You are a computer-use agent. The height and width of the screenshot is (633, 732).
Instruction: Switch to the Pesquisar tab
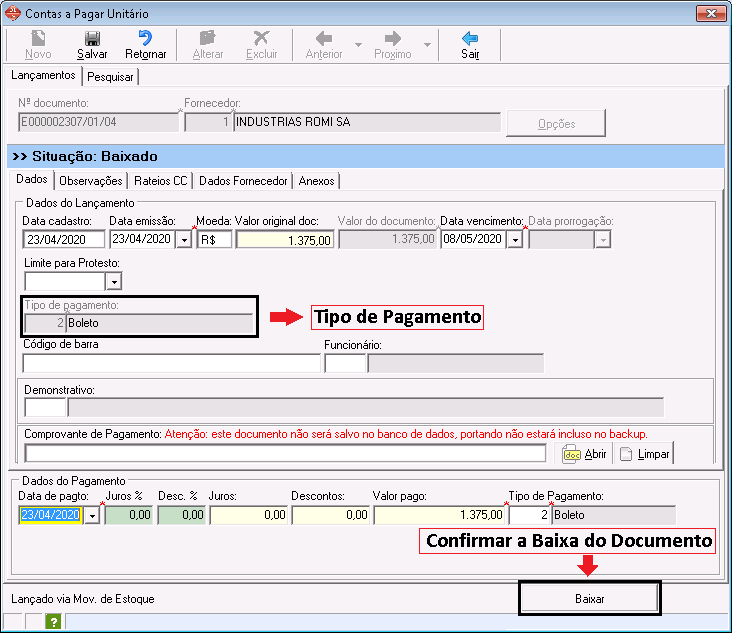111,76
